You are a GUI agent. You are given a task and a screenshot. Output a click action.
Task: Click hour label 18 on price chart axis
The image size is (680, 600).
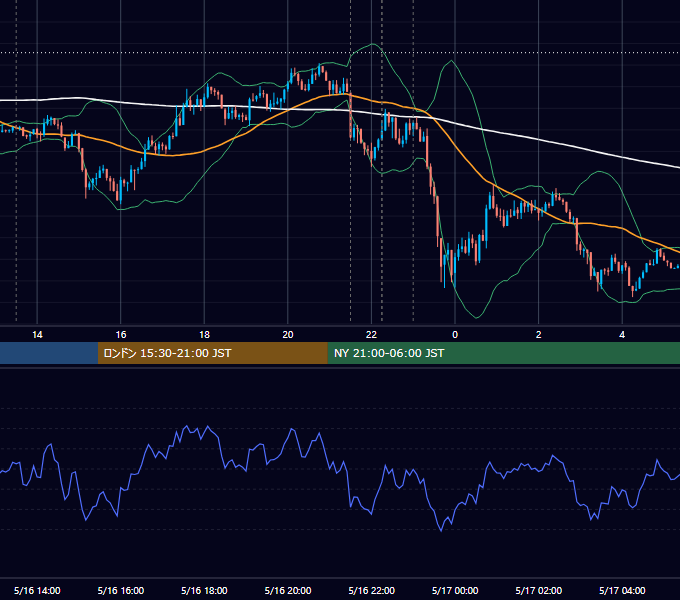coord(204,335)
